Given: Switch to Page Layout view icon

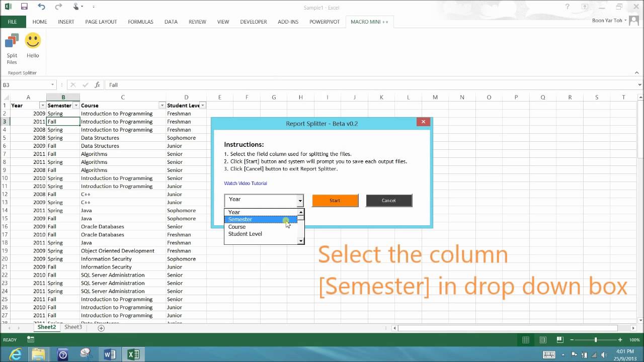Looking at the screenshot, I should tap(542, 340).
